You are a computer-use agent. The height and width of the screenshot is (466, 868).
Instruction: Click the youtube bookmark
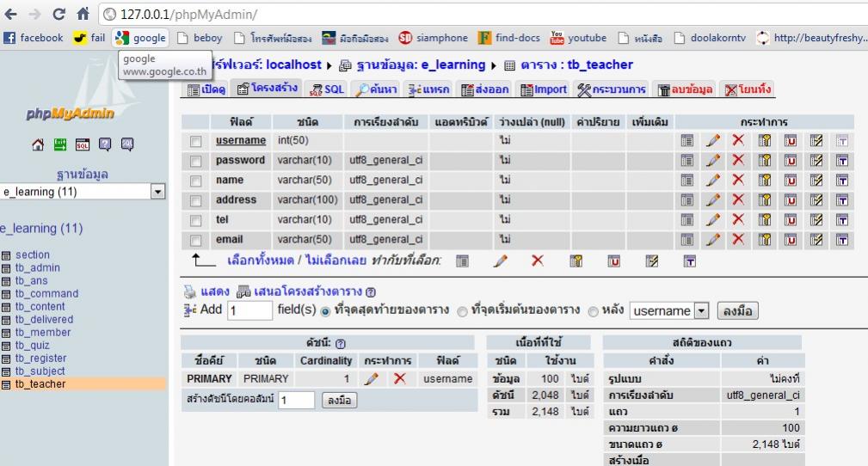(x=578, y=38)
